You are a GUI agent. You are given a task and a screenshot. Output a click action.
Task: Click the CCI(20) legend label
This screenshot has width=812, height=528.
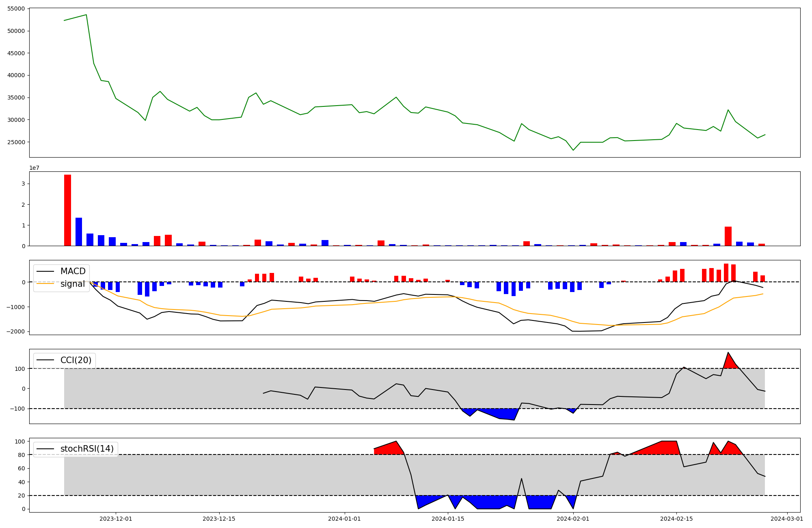pyautogui.click(x=76, y=360)
